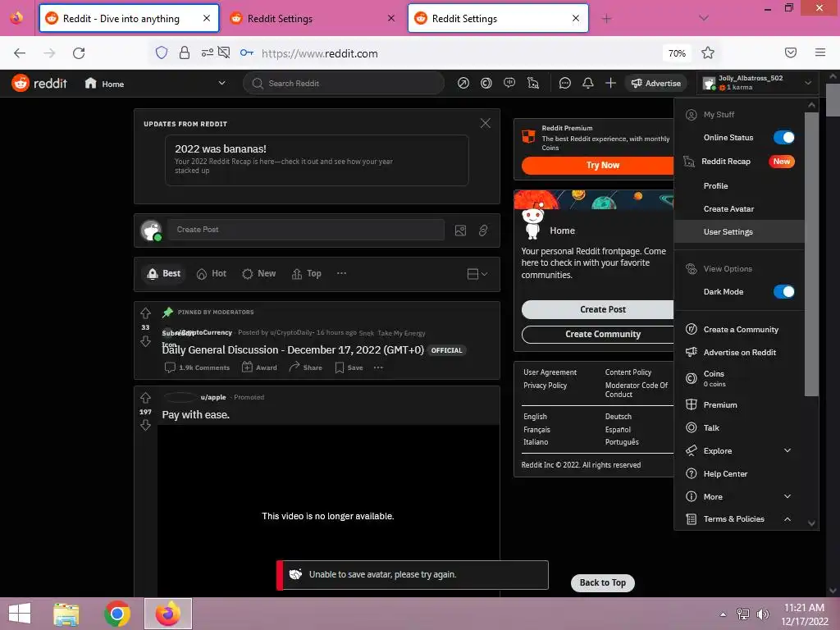Screen dimensions: 840x630
Task: Click the link attachment icon in Create Post
Action: [x=483, y=231]
